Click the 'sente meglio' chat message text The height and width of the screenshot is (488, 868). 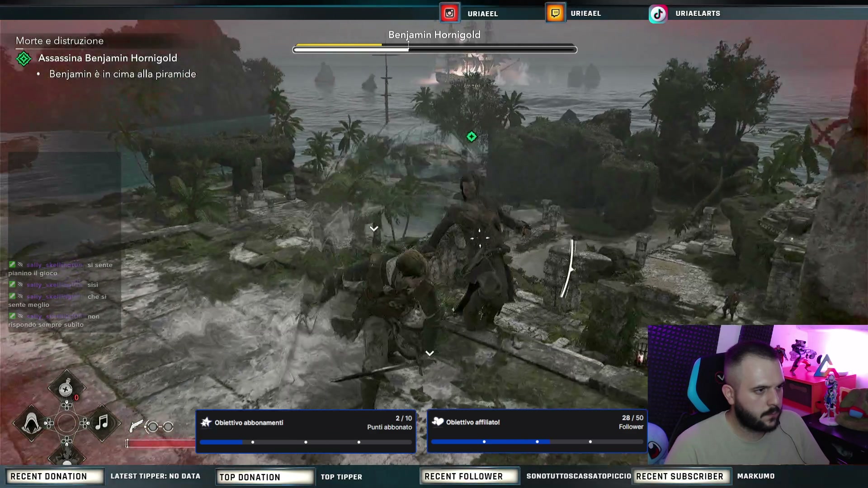coord(28,305)
